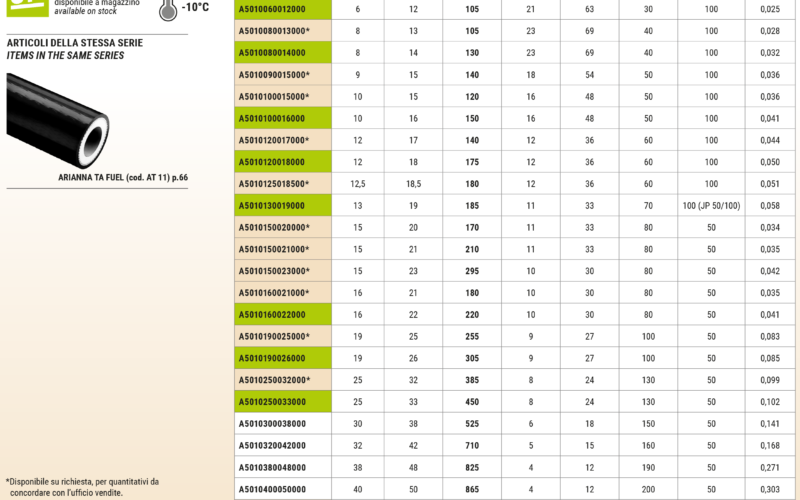Click article code A5010400050000
Image resolution: width=800 pixels, height=500 pixels.
[x=273, y=489]
